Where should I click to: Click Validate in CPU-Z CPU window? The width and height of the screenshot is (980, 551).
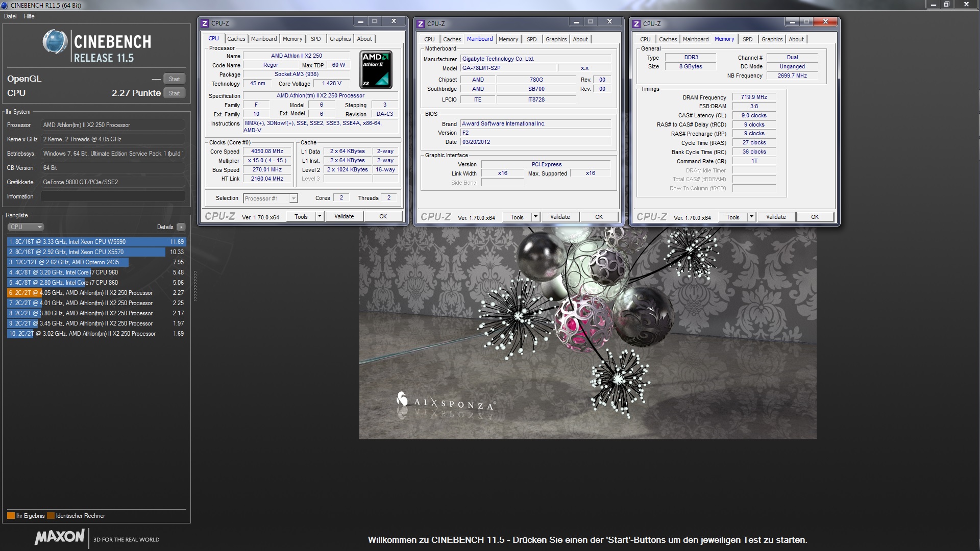click(344, 216)
